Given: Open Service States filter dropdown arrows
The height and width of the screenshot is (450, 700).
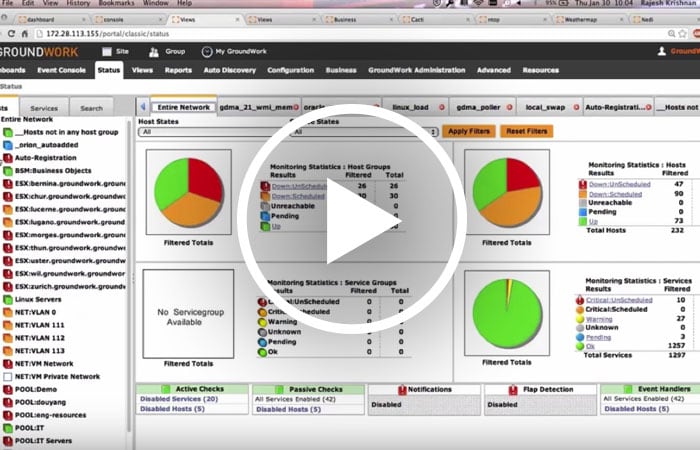Looking at the screenshot, I should click(432, 132).
